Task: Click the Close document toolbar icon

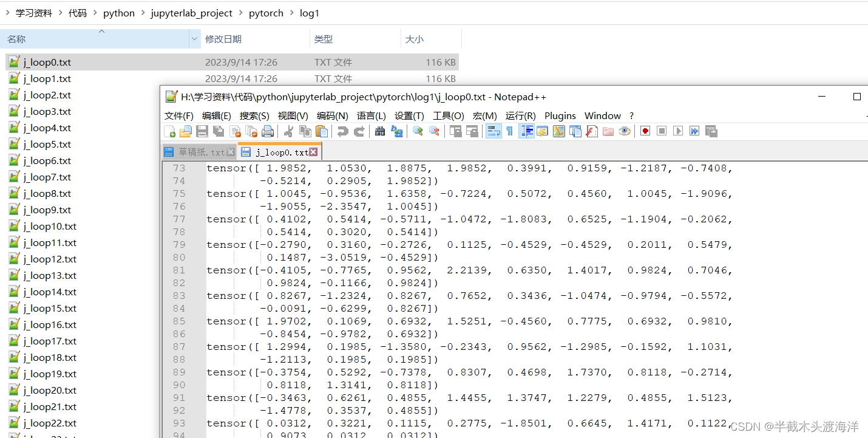Action: [x=235, y=131]
